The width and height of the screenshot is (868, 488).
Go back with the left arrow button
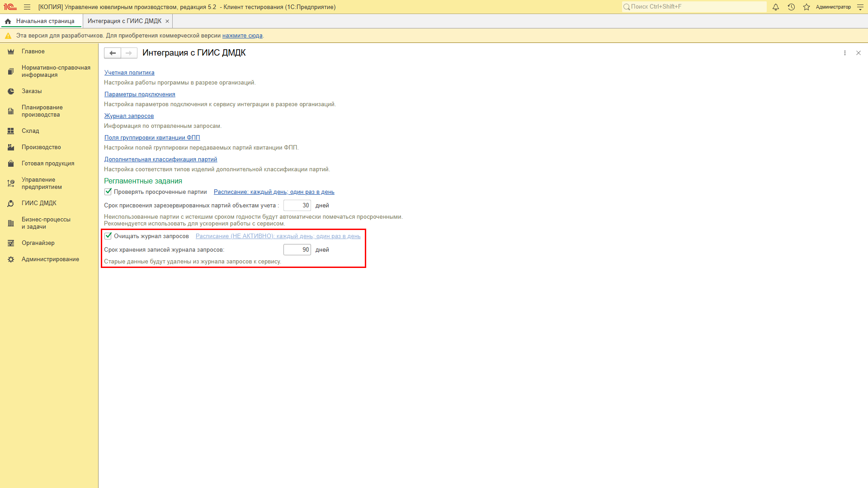pyautogui.click(x=113, y=53)
